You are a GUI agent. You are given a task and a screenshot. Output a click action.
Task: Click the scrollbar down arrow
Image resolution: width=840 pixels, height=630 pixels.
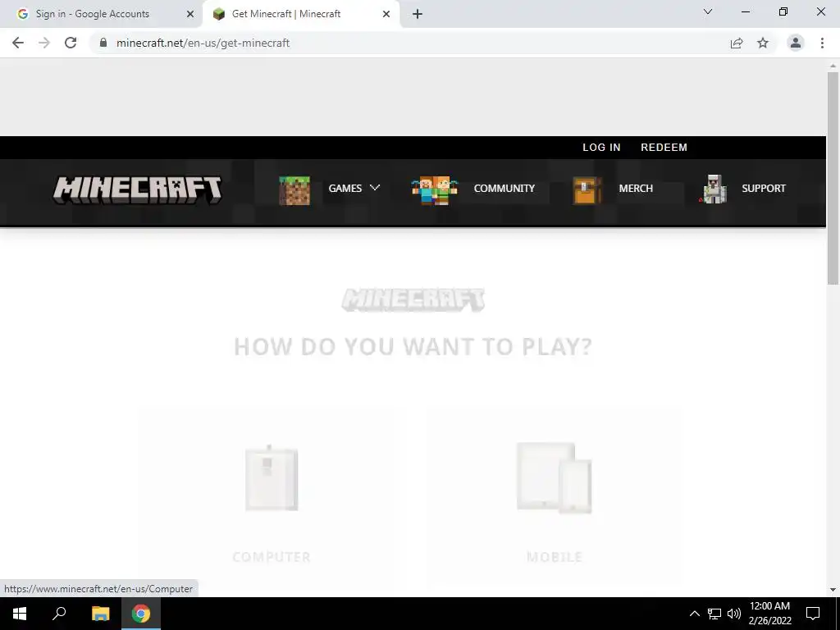click(x=833, y=590)
